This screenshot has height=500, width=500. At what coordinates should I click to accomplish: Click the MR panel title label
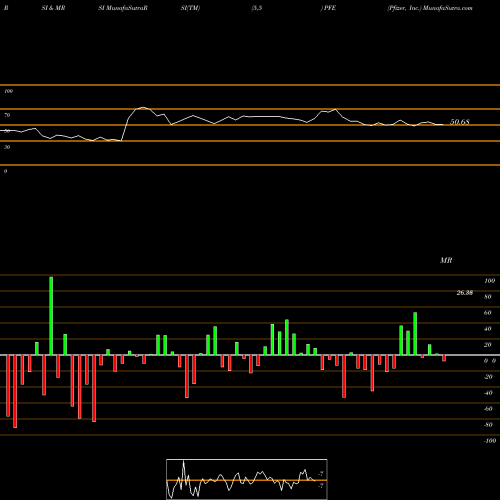pyautogui.click(x=446, y=260)
